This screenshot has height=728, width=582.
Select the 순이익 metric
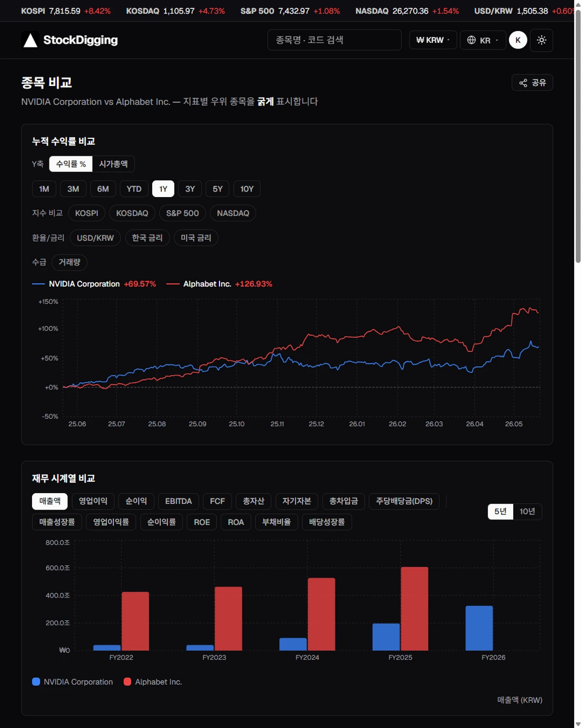(x=136, y=501)
